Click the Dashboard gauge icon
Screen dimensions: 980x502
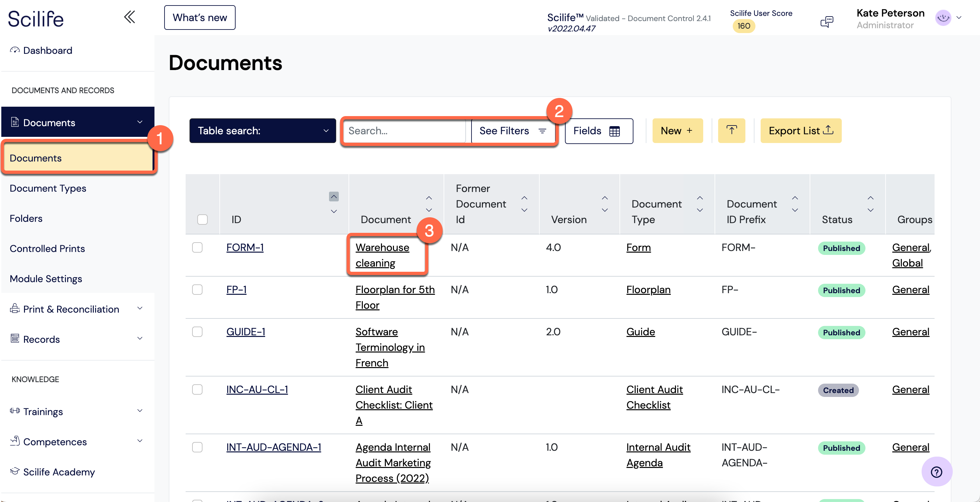point(15,50)
